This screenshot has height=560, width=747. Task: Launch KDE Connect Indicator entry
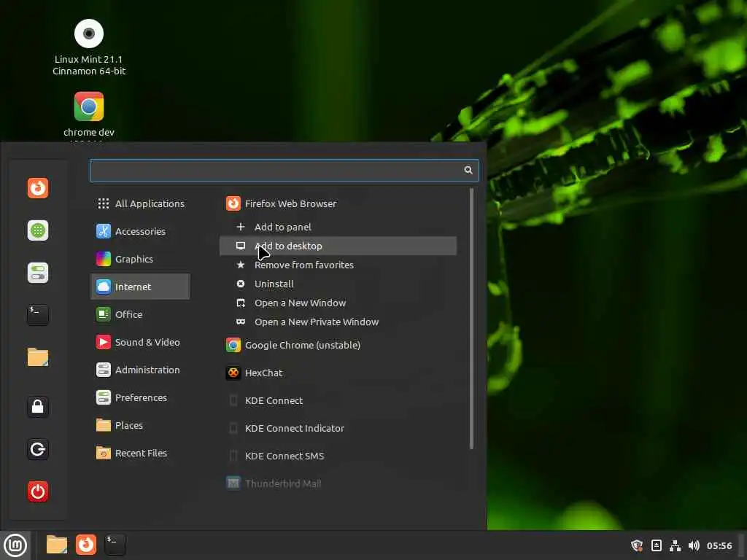click(338, 428)
